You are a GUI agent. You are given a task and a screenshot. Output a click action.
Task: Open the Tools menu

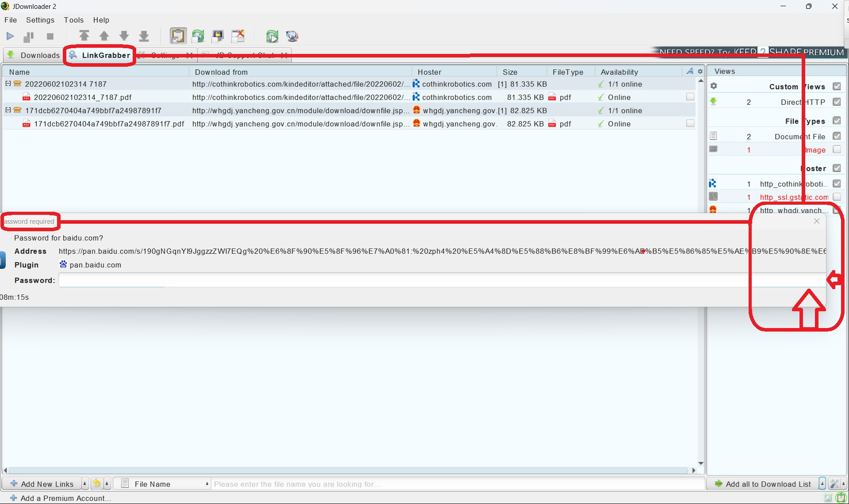tap(73, 20)
